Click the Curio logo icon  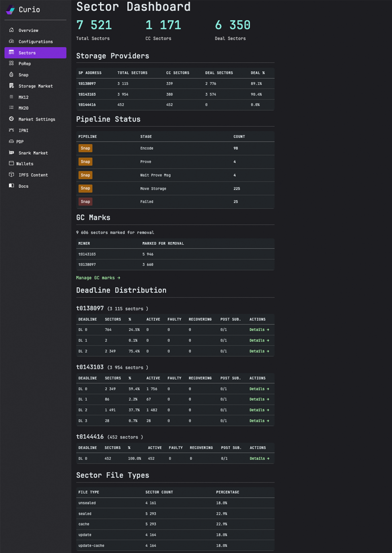(10, 10)
